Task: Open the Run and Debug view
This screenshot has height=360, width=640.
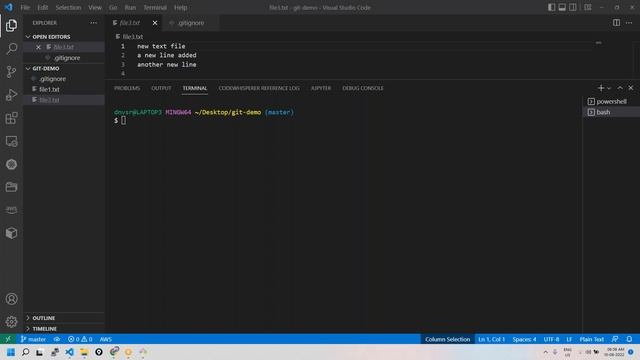Action: 11,95
